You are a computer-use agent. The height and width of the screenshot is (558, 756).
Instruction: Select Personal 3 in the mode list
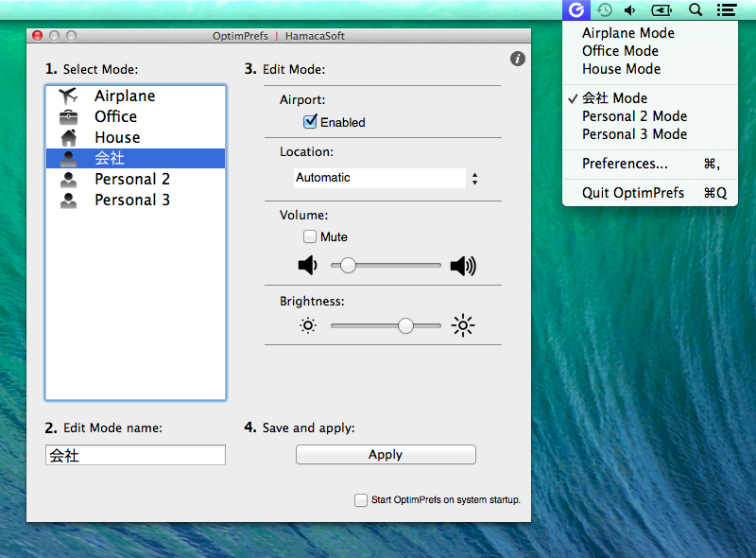click(135, 201)
